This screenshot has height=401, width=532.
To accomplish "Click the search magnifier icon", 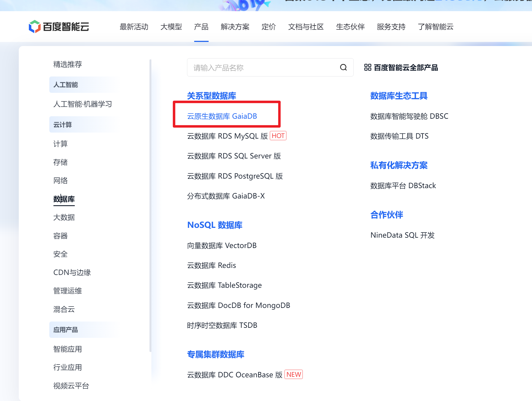I will click(343, 68).
